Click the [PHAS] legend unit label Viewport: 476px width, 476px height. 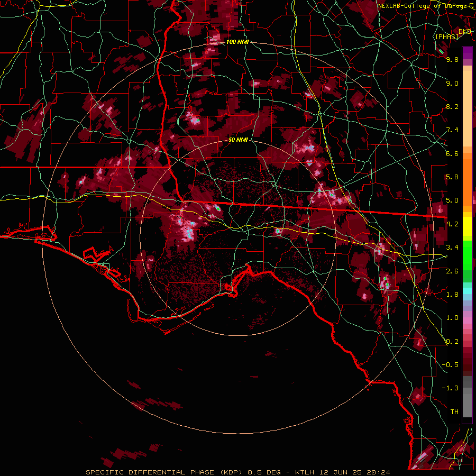[x=447, y=36]
